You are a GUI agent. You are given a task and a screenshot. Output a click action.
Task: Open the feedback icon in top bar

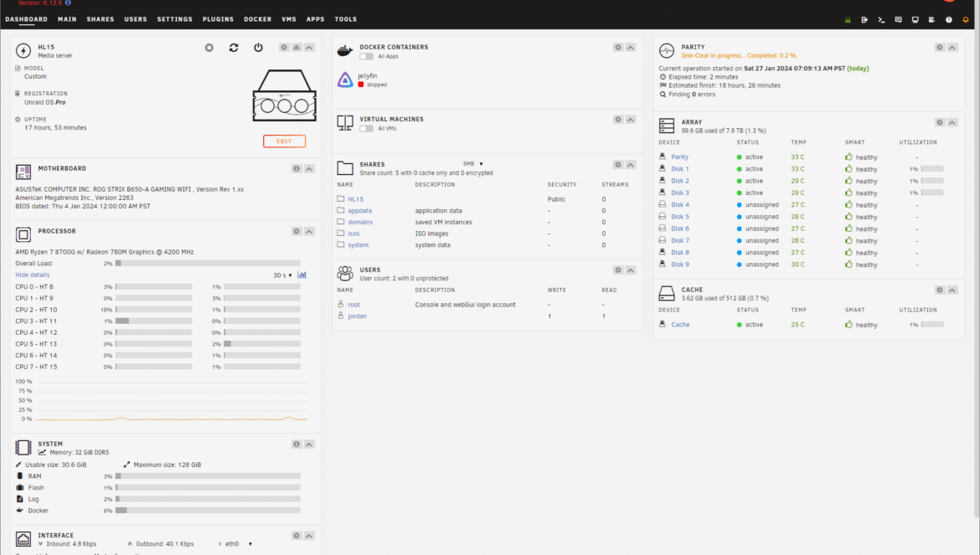tap(898, 20)
